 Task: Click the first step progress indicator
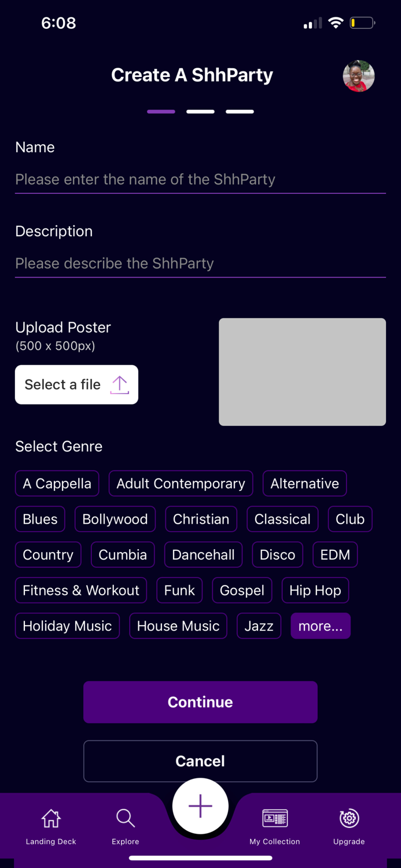tap(161, 111)
